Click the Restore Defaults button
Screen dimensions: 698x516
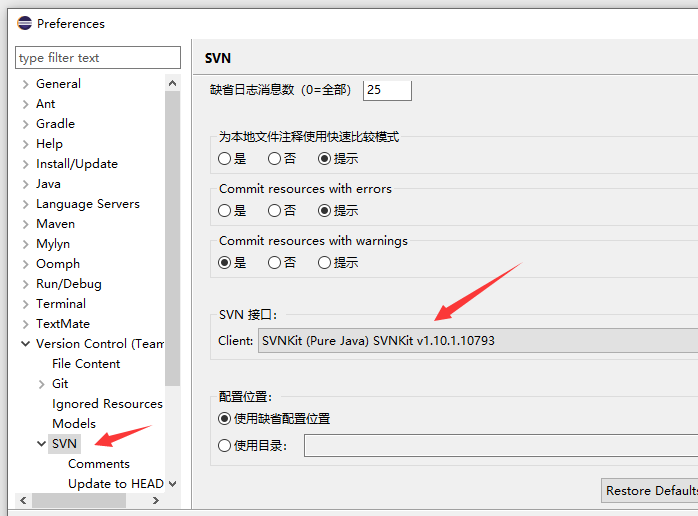[x=650, y=491]
